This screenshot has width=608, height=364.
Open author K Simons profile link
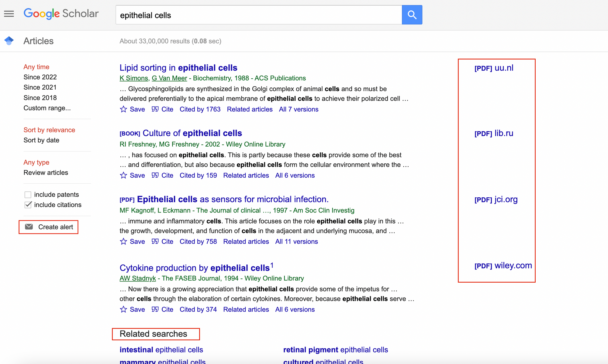click(133, 78)
